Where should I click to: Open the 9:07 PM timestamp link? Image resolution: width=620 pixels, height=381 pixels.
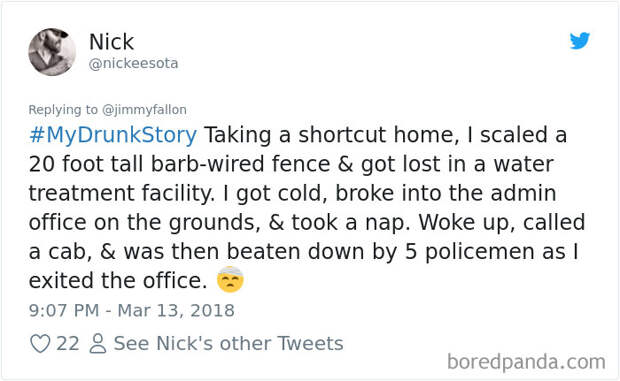pyautogui.click(x=64, y=310)
